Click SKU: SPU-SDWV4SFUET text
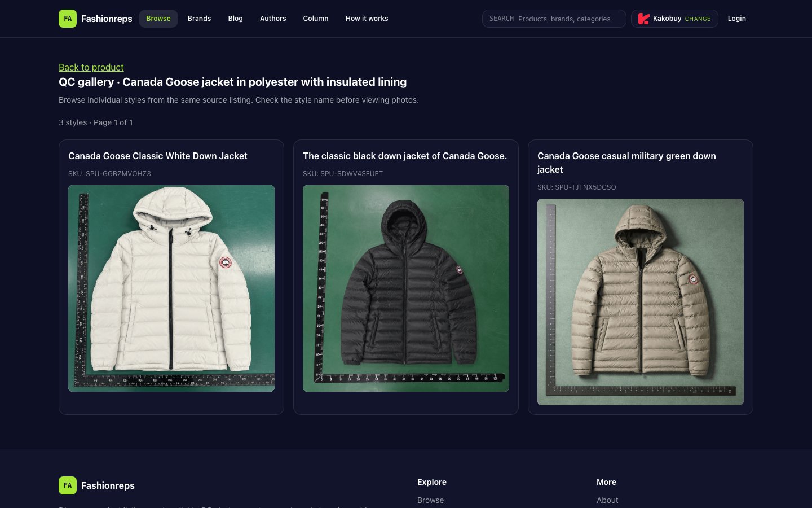This screenshot has height=508, width=812. (343, 173)
